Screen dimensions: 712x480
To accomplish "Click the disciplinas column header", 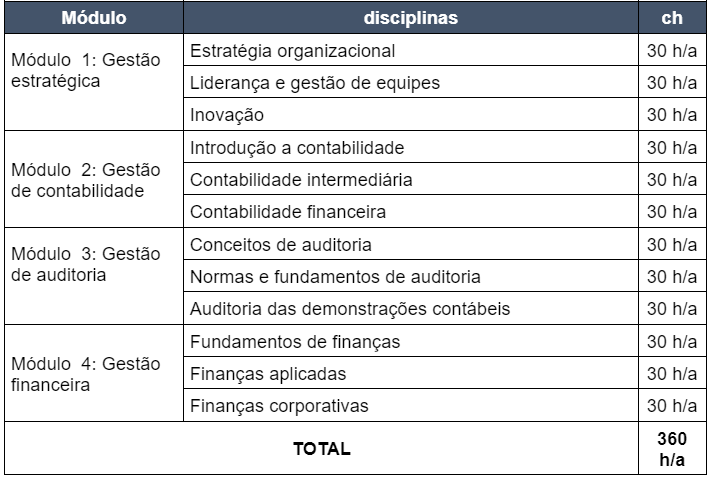I will (x=410, y=19).
